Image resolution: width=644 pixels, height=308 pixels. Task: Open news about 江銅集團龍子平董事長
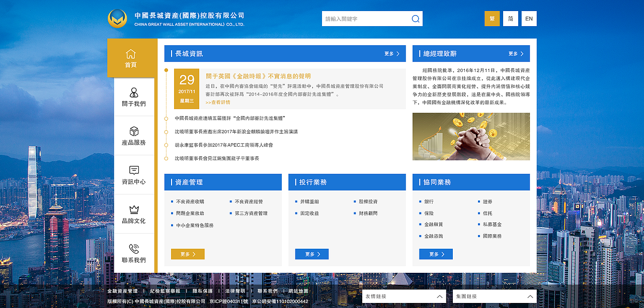(217, 158)
